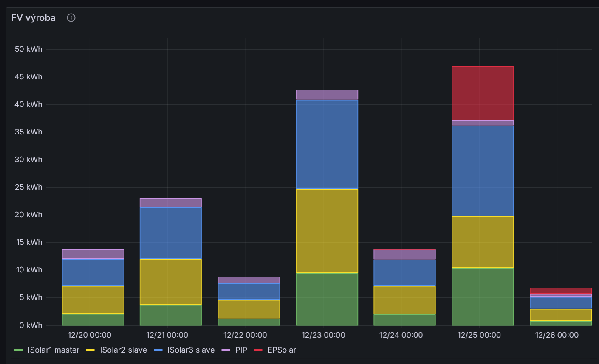Screen dimensions: 599x364
Task: Toggle ISolar2 slave series in legend
Action: click(x=123, y=350)
